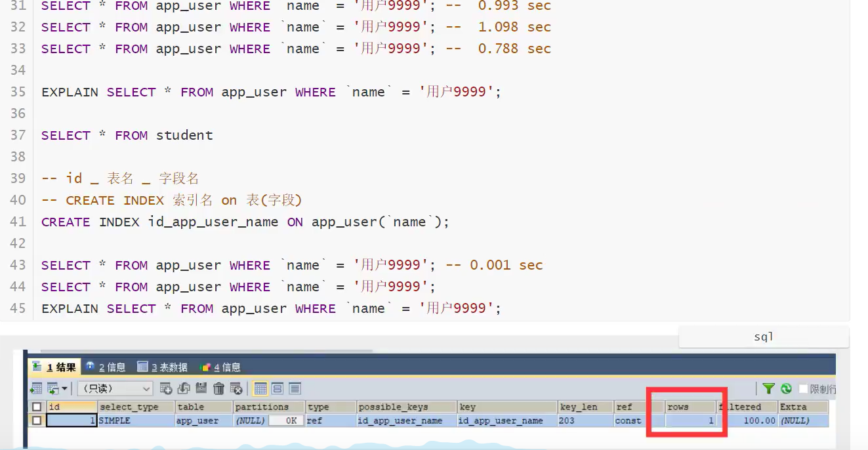The height and width of the screenshot is (450, 868).
Task: Click the SELECT statement on line 44
Action: click(x=239, y=287)
